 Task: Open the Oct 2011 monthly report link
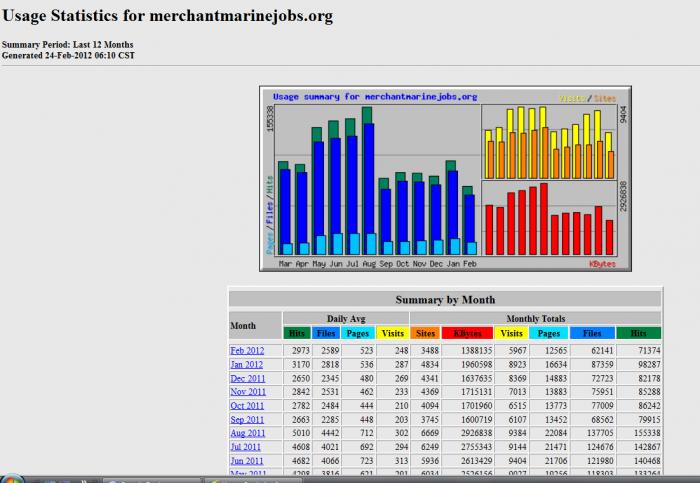click(x=247, y=406)
